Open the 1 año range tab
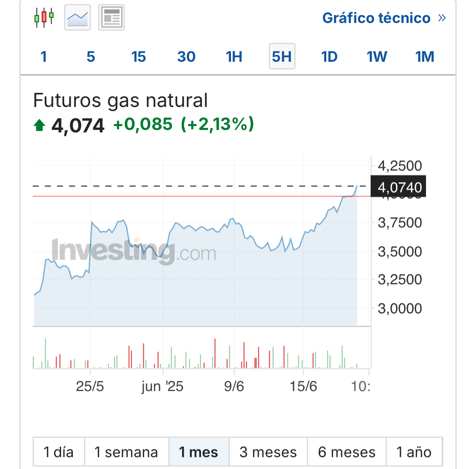This screenshot has height=469, width=476. 414,452
